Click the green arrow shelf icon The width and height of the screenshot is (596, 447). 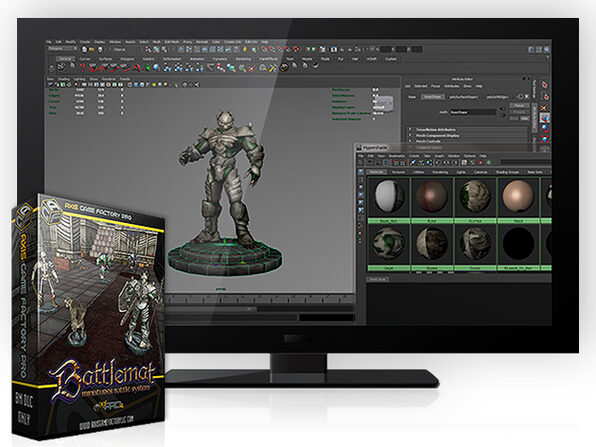pos(147,68)
